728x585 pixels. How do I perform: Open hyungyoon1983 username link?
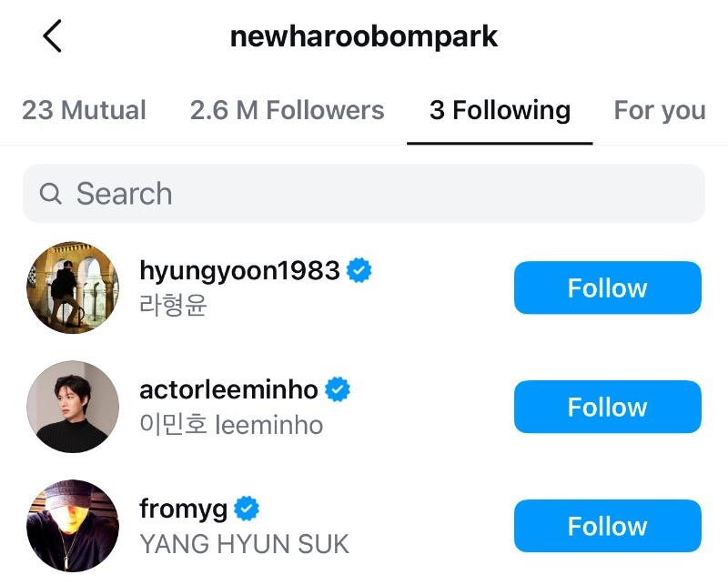[240, 270]
